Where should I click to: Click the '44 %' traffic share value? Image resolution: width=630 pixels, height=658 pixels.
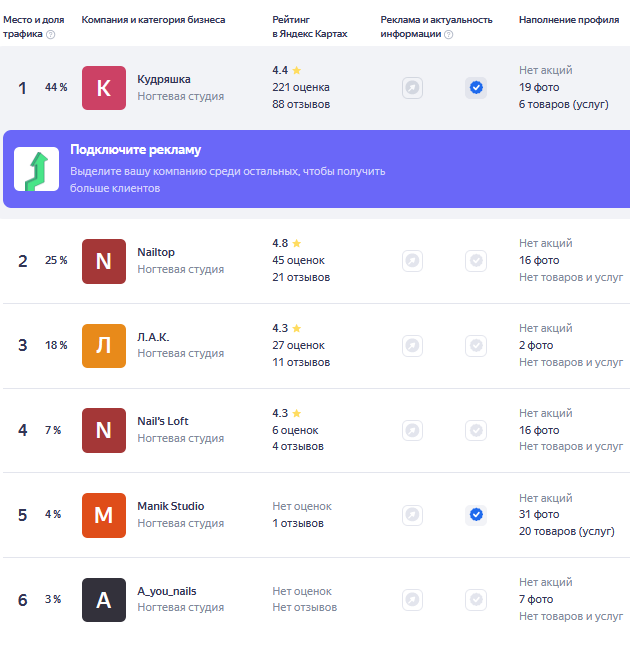tap(56, 87)
